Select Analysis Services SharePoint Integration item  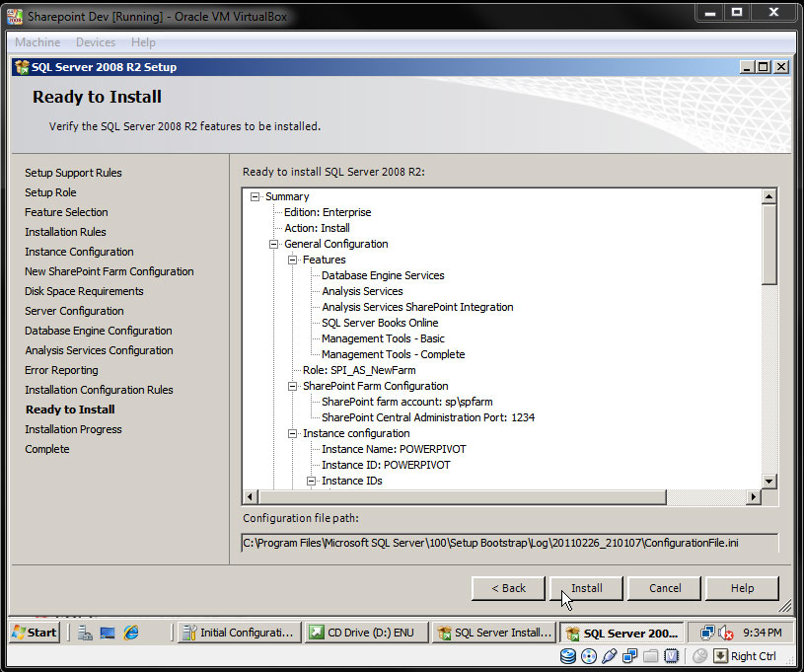click(x=417, y=307)
